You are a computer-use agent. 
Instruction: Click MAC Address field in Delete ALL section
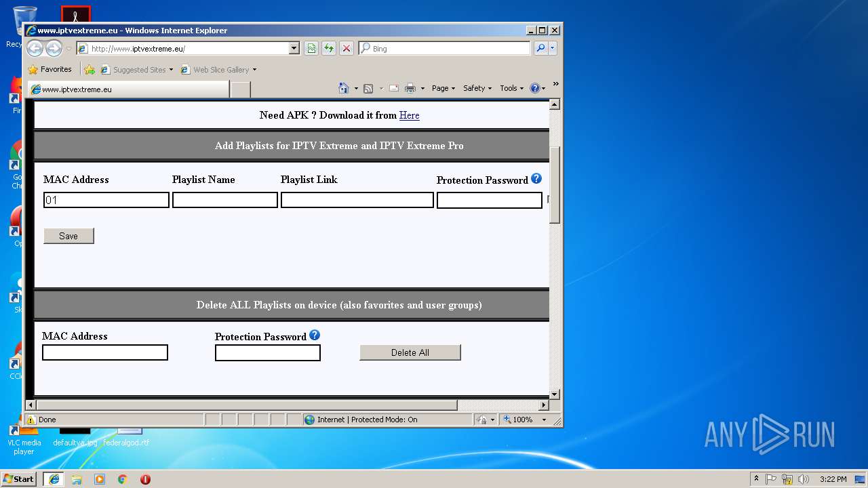click(x=105, y=352)
